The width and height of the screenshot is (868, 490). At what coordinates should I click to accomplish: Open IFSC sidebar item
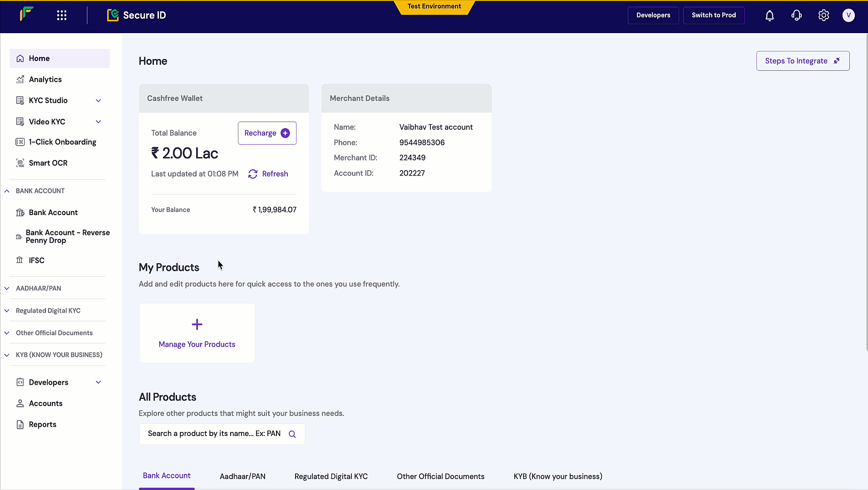point(59,260)
